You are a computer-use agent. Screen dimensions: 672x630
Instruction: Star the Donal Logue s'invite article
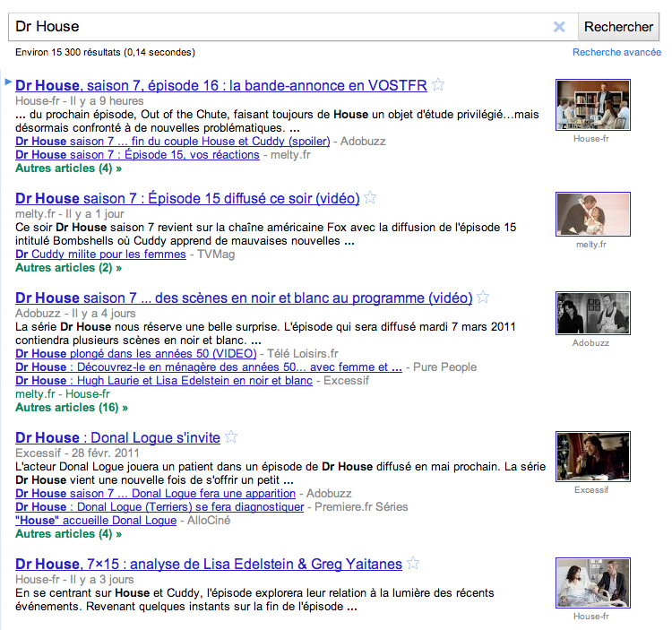(231, 436)
